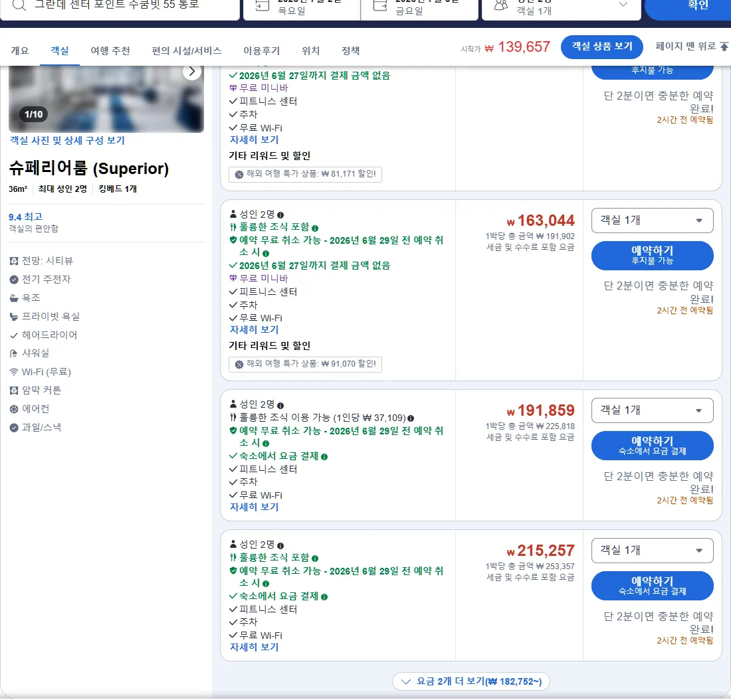Screen dimensions: 731x700
Task: Switch to the 이용후기 tab
Action: pos(262,50)
